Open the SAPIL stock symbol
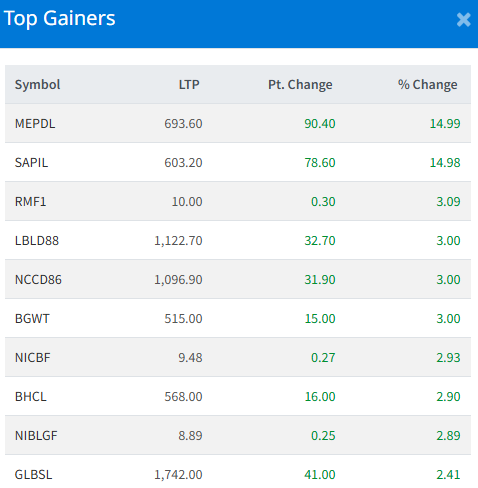Image resolution: width=478 pixels, height=488 pixels. [x=31, y=163]
